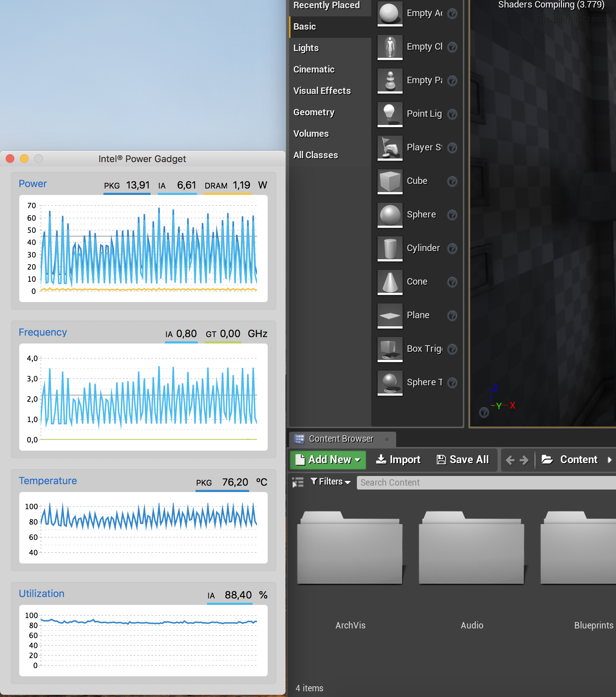Choose the Cone primitive icon
The image size is (616, 697).
coord(390,282)
